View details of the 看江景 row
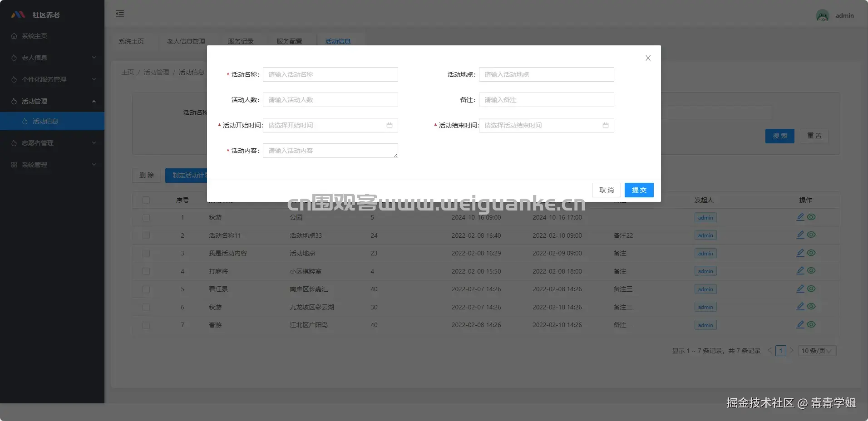The width and height of the screenshot is (868, 421). pos(811,289)
